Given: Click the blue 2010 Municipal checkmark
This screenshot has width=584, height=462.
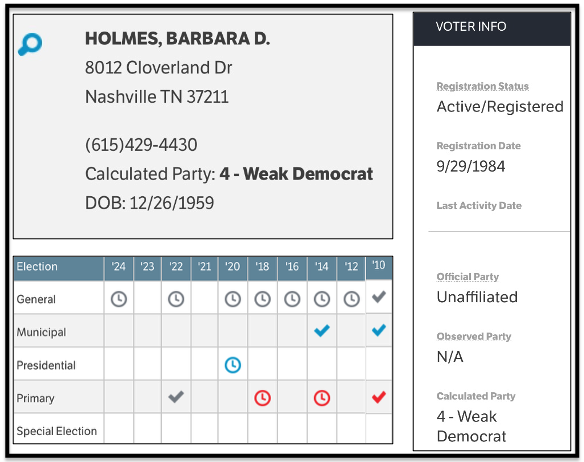Looking at the screenshot, I should tap(379, 330).
